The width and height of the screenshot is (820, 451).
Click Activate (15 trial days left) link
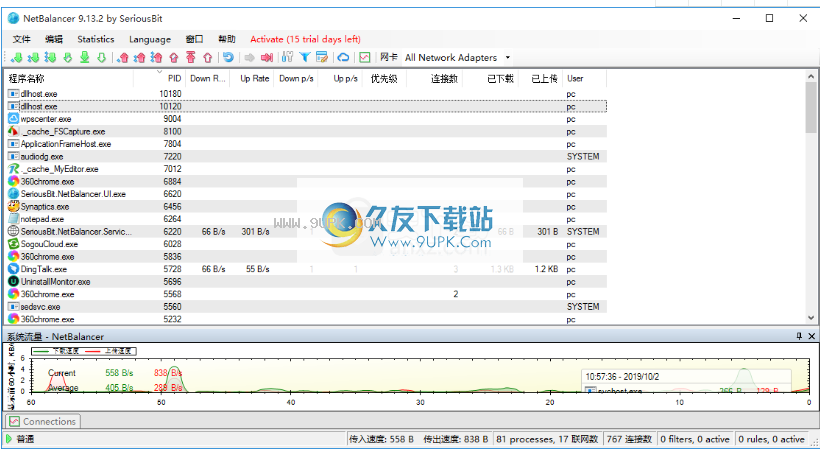[305, 39]
